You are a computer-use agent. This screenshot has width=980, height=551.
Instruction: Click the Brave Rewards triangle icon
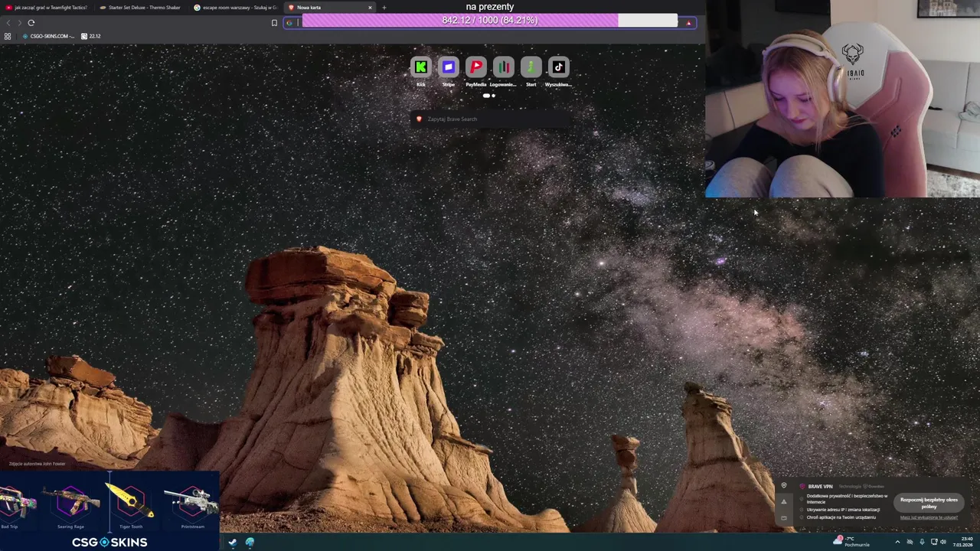(689, 23)
